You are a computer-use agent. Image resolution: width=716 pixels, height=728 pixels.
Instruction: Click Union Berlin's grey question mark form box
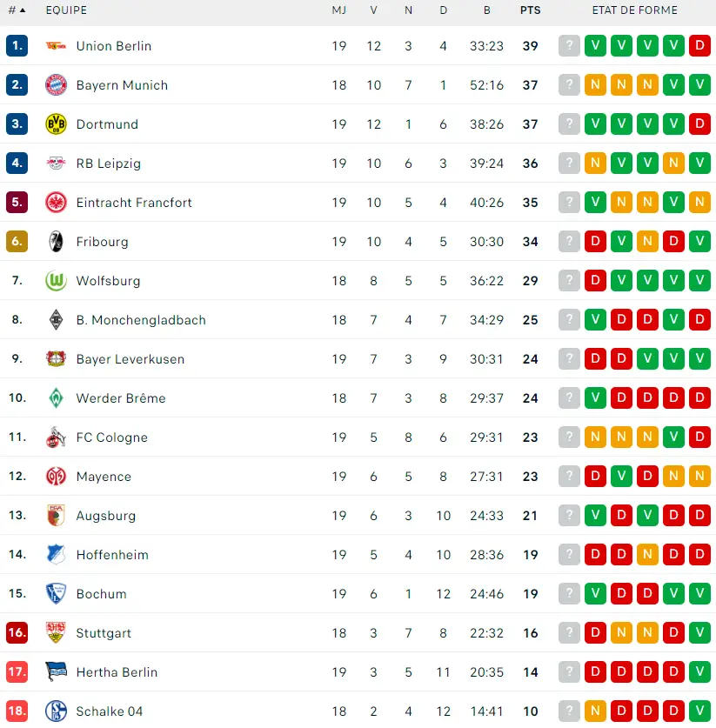pyautogui.click(x=569, y=46)
